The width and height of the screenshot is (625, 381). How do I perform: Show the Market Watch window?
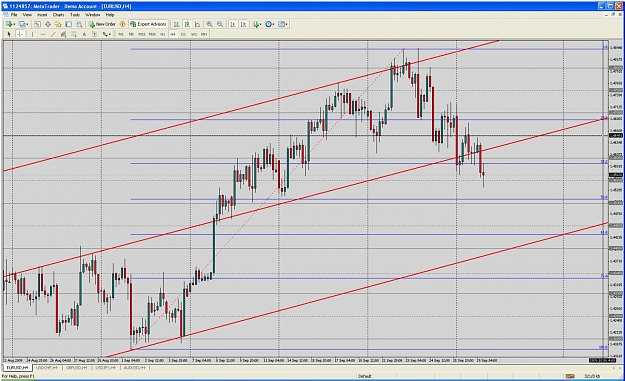37,24
